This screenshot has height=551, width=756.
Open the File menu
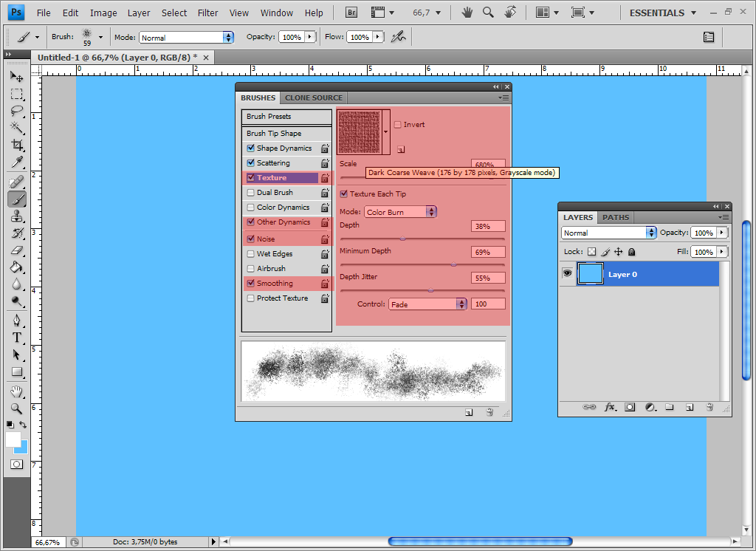pos(44,13)
